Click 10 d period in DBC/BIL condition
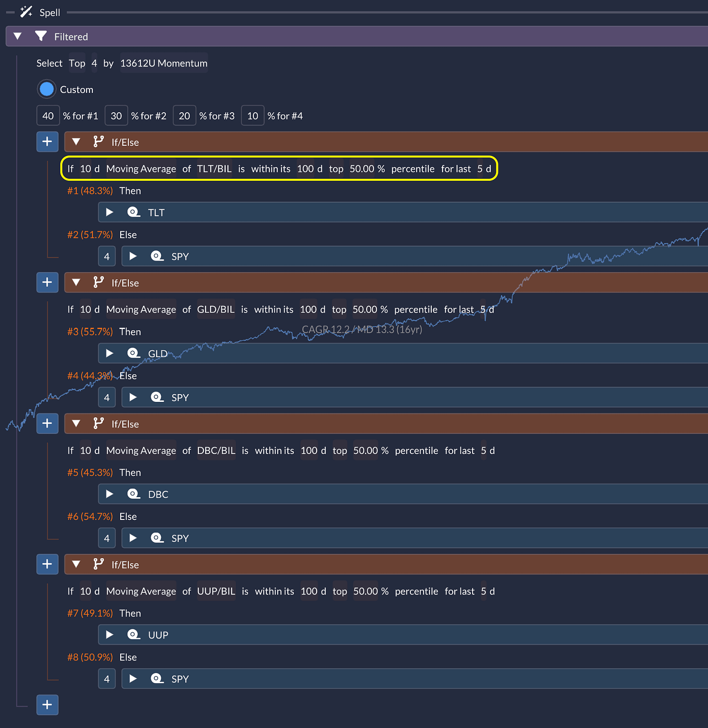708x728 pixels. [x=86, y=451]
